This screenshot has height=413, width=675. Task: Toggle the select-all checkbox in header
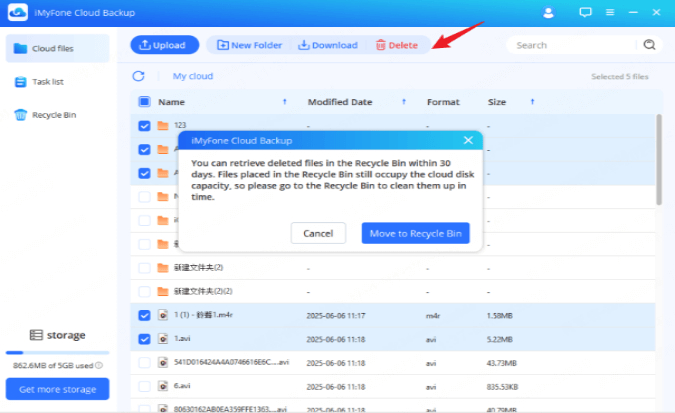(x=144, y=102)
